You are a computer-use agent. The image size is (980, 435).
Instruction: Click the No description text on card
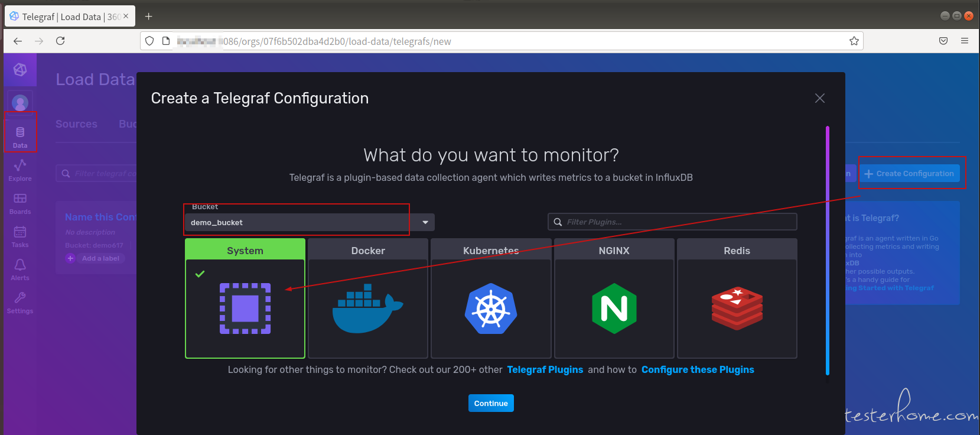click(90, 232)
